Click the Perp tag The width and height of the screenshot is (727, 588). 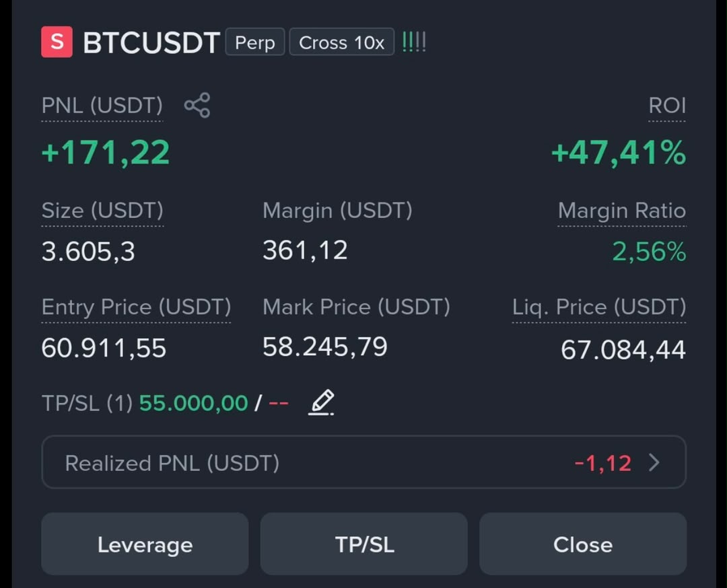(x=255, y=42)
